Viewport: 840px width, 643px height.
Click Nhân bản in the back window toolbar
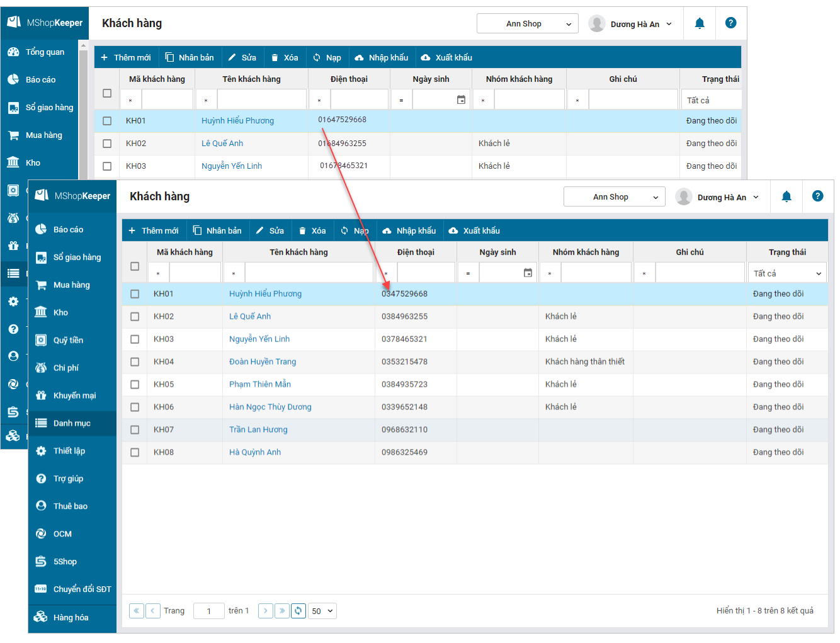pyautogui.click(x=190, y=57)
